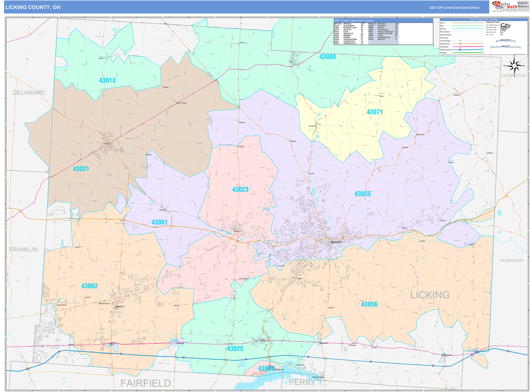Screen dimensions: 532x392
Task: Click the large 43025 ZIP label on the map
Action: click(235, 349)
